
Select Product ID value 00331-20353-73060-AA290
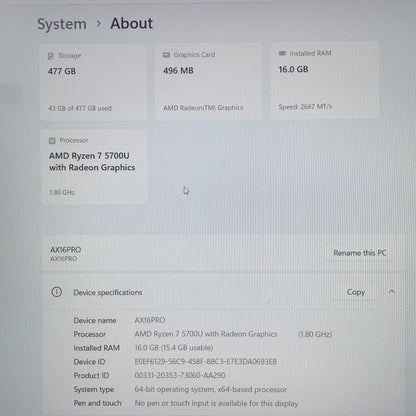[180, 375]
